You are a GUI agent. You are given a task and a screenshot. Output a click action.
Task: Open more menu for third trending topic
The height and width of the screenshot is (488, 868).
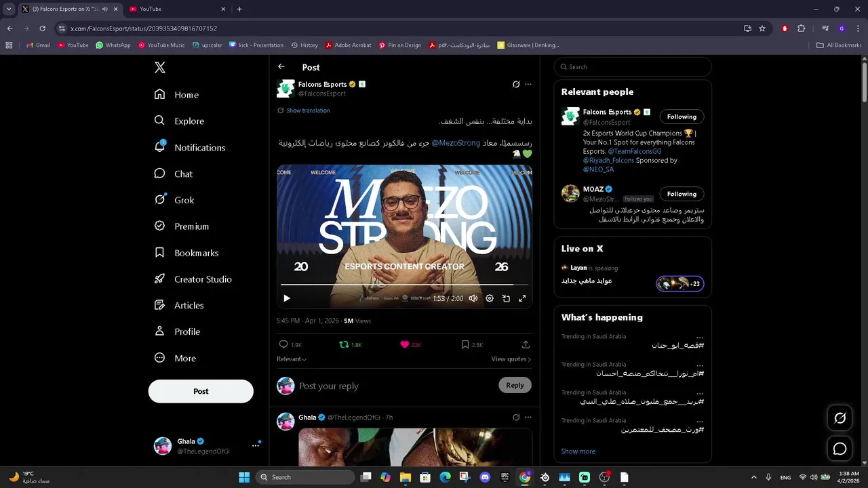pyautogui.click(x=700, y=392)
